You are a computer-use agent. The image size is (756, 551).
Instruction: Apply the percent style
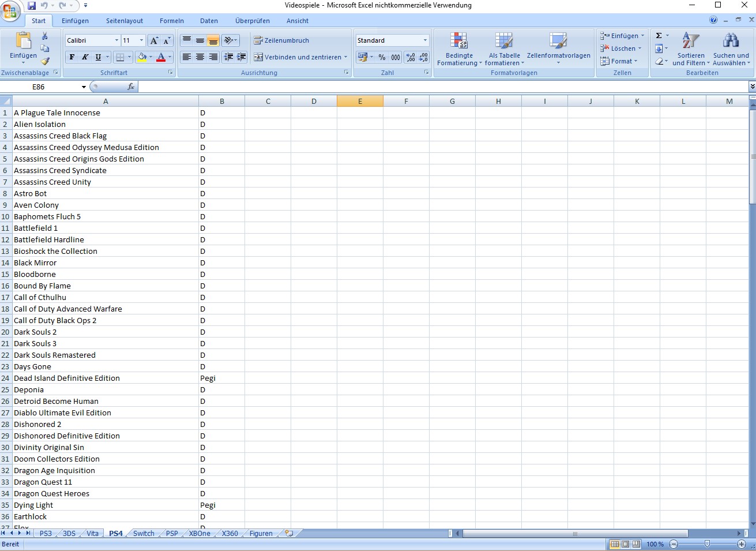pos(382,57)
